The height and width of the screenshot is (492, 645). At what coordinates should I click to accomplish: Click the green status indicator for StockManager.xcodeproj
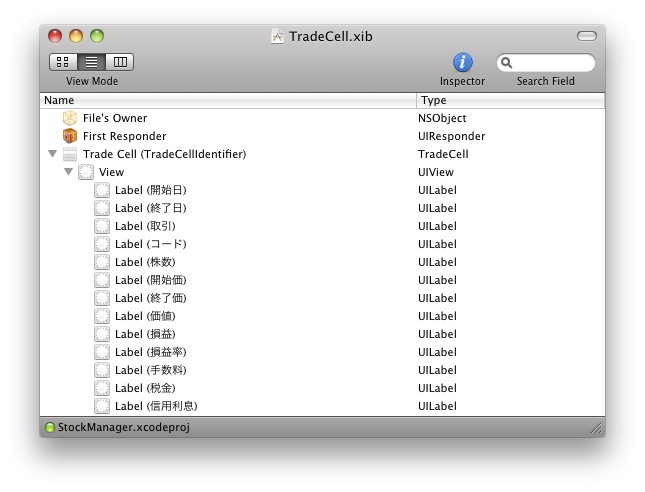pos(49,427)
